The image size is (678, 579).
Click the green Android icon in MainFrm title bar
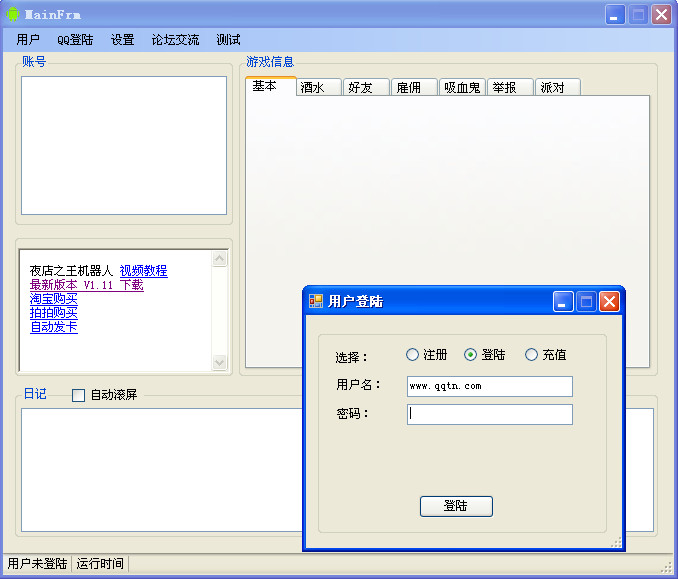pos(13,14)
